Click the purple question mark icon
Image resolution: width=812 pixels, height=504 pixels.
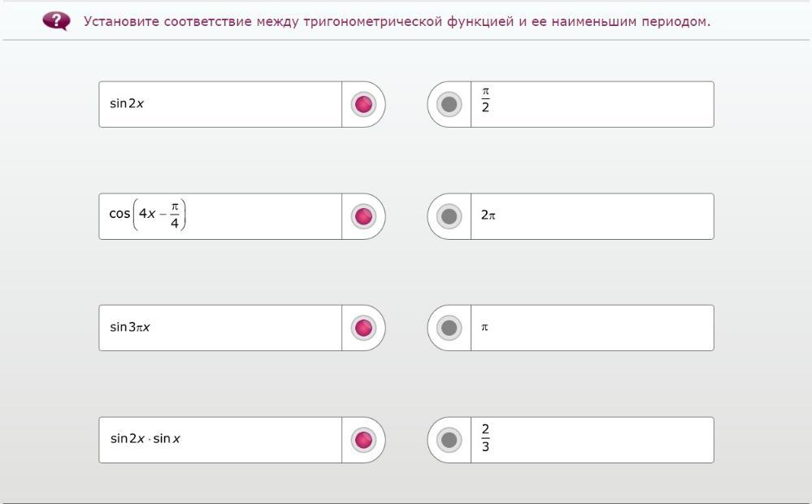pyautogui.click(x=56, y=21)
